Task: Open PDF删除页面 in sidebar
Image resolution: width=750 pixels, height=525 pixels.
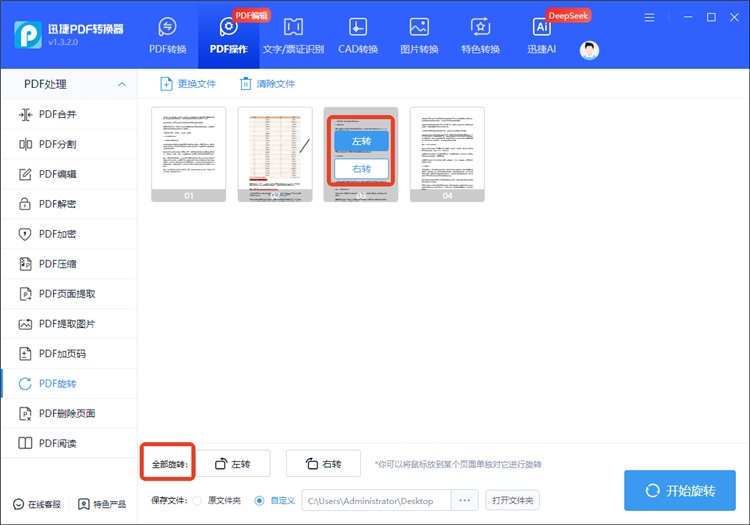Action: 69,414
